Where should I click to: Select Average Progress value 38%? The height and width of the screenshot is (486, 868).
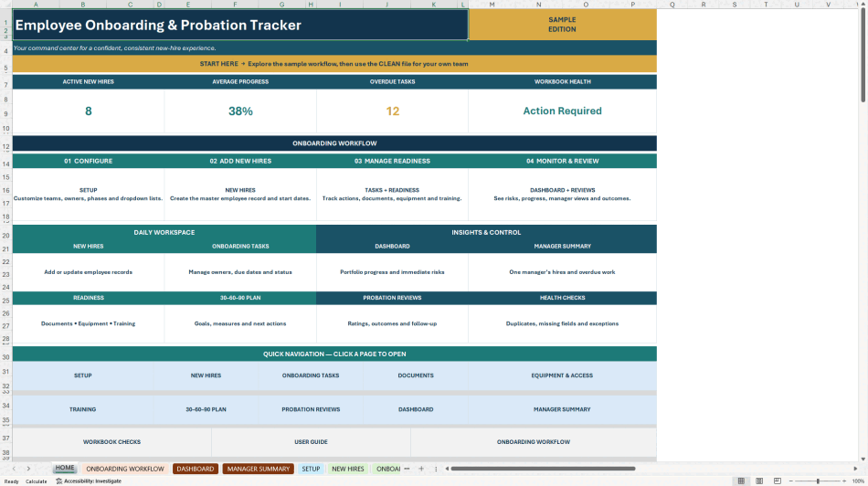click(x=240, y=111)
